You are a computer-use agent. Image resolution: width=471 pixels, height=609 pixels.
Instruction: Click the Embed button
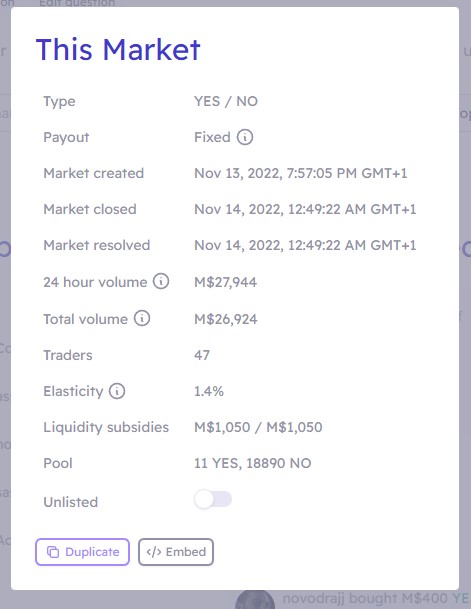(176, 552)
